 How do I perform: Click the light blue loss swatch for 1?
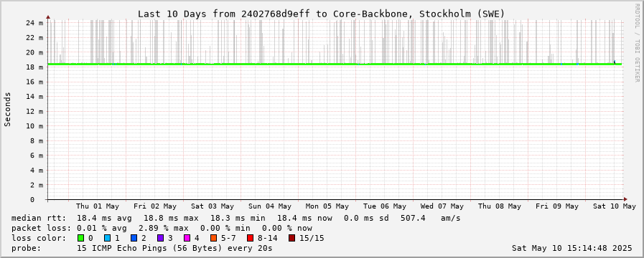coord(107,238)
